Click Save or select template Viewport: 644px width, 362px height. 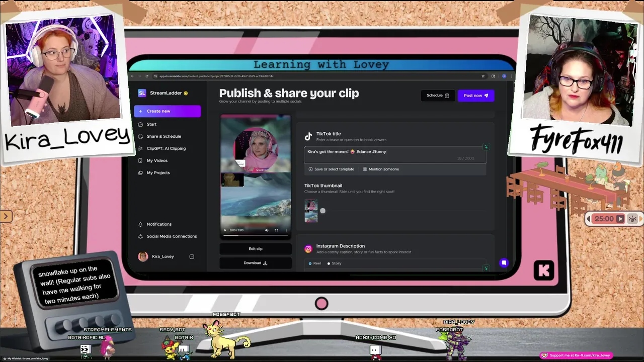pos(332,169)
